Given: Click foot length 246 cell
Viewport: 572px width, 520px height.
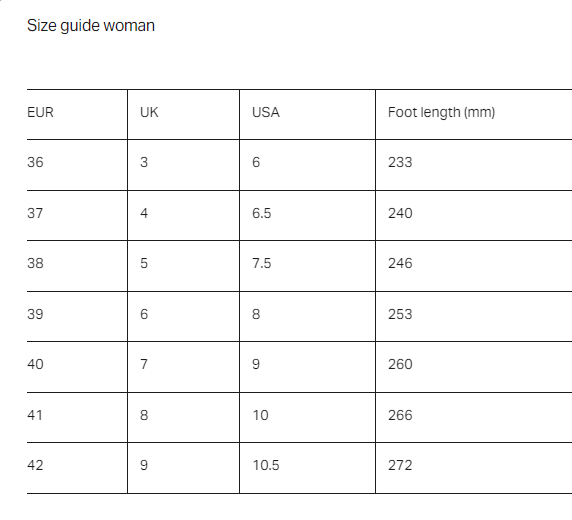Looking at the screenshot, I should coord(474,266).
